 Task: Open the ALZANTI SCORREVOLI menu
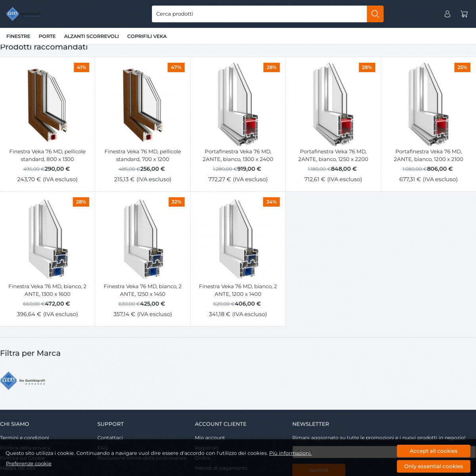pos(92,36)
